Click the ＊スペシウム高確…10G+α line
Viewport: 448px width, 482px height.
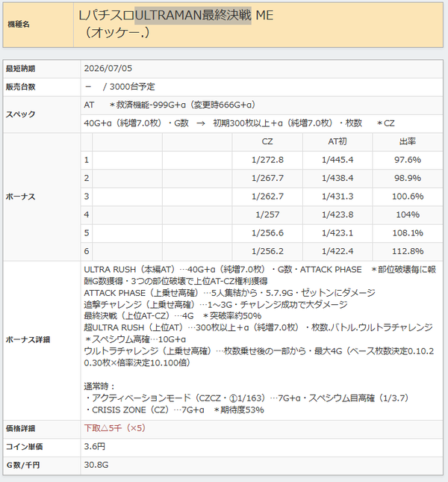coord(135,339)
